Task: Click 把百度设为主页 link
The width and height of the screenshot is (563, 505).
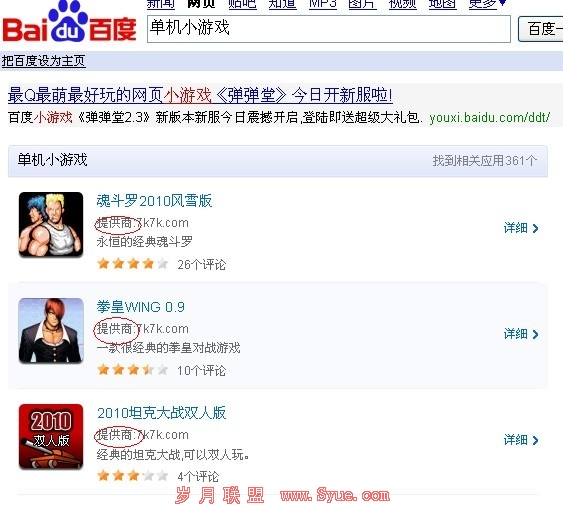Action: click(x=43, y=61)
